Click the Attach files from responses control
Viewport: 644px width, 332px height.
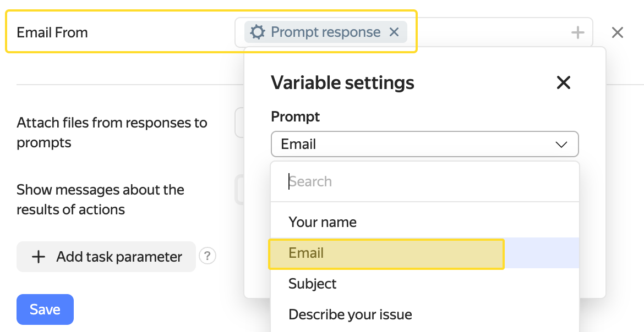[x=239, y=123]
